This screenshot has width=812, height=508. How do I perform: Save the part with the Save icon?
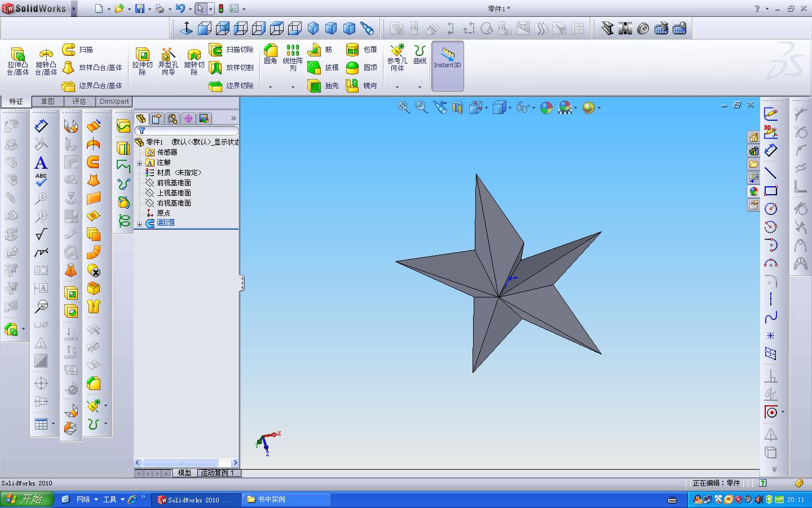click(x=140, y=8)
